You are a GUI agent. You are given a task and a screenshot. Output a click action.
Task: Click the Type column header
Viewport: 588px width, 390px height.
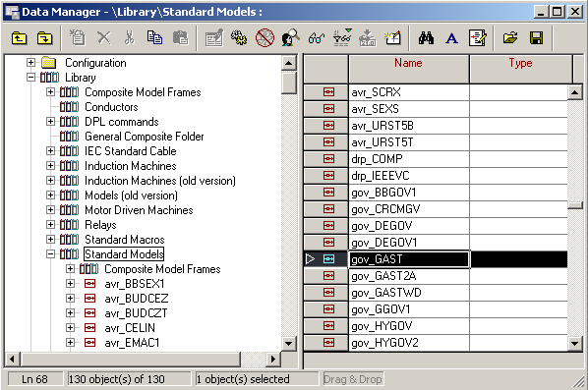[521, 69]
